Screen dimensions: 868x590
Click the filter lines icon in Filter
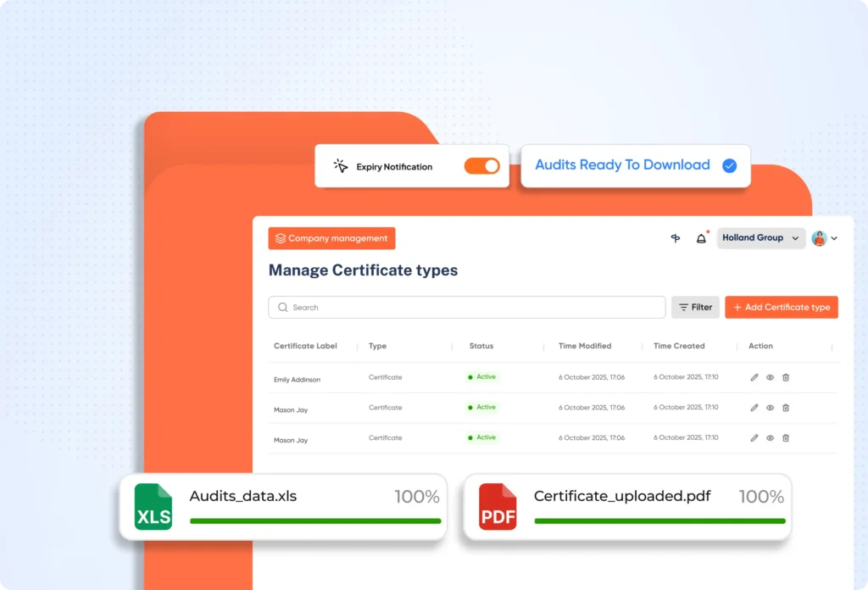pyautogui.click(x=684, y=307)
